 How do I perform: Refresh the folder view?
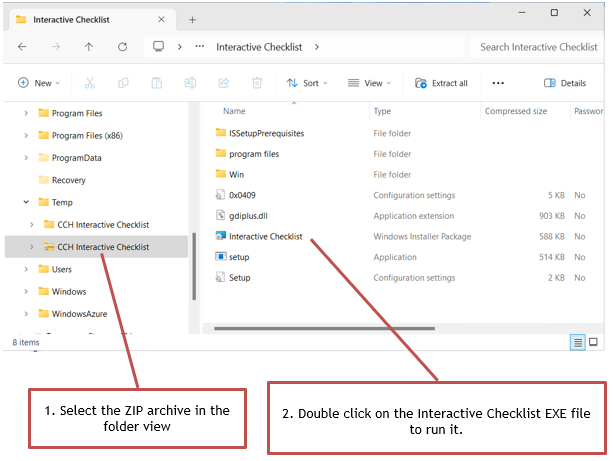122,47
